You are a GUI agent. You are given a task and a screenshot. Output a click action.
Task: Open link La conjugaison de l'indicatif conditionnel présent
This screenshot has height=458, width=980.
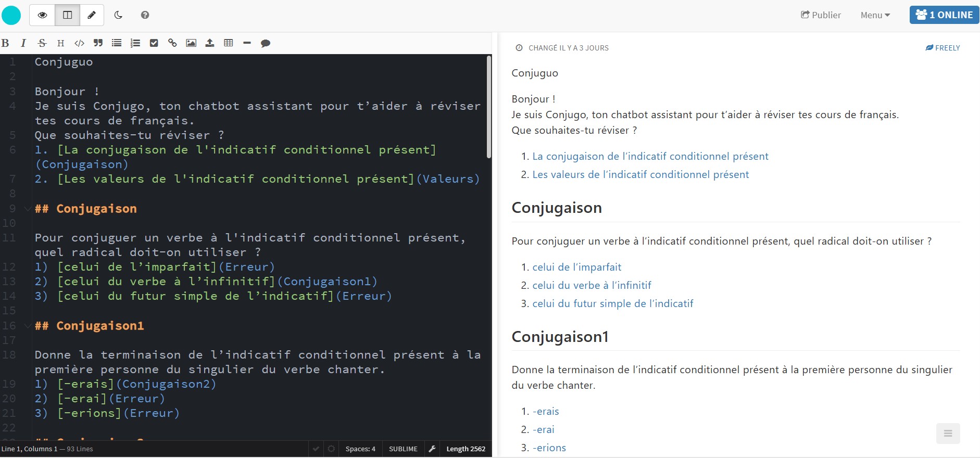click(650, 156)
